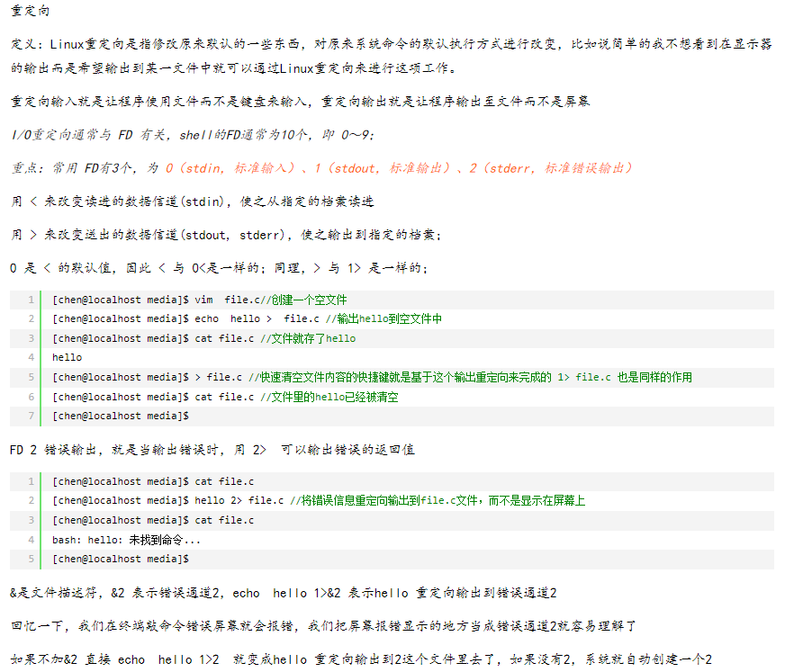785x672 pixels.
Task: Click the sentence starting with FD 2 错误输出
Action: click(212, 449)
